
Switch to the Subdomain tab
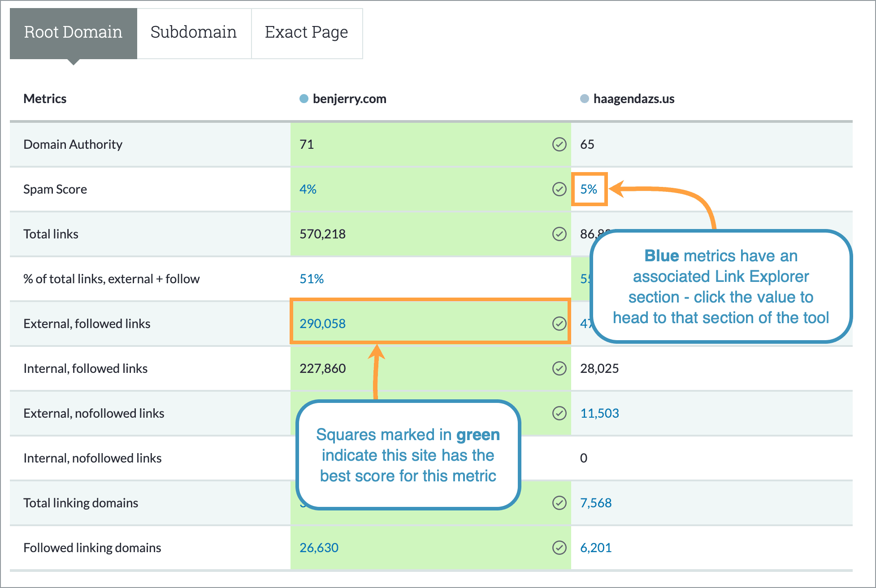tap(194, 32)
